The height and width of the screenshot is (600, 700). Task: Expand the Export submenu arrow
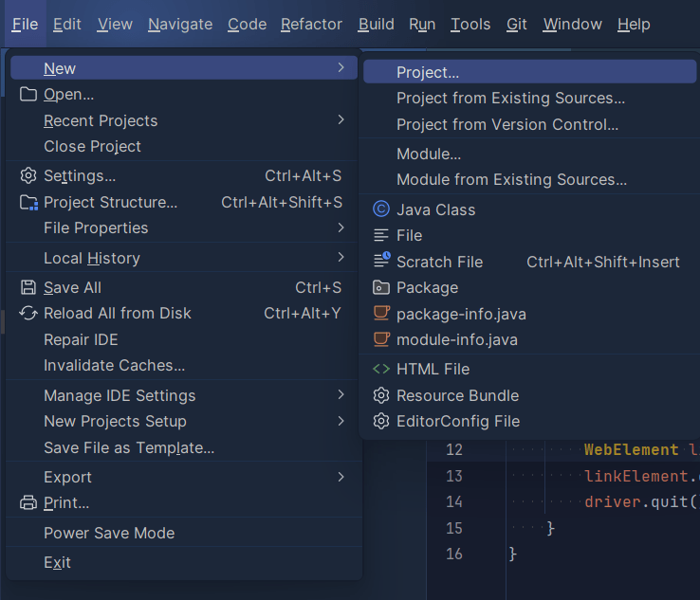341,477
